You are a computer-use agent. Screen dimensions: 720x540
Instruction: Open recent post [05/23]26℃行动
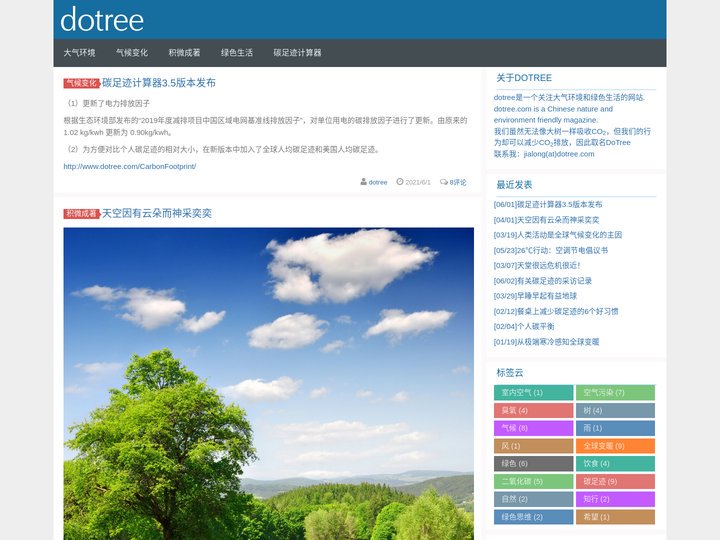(x=551, y=250)
